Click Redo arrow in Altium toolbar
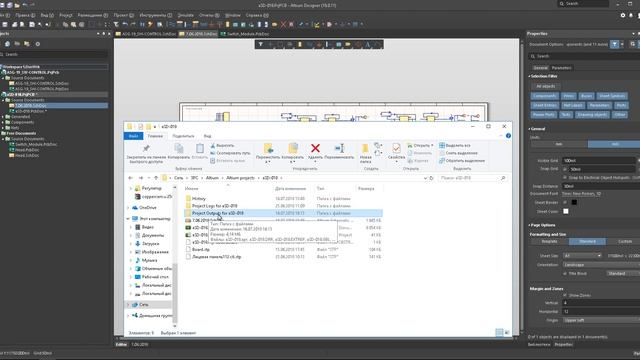This screenshot has height=360, width=640. click(x=133, y=24)
